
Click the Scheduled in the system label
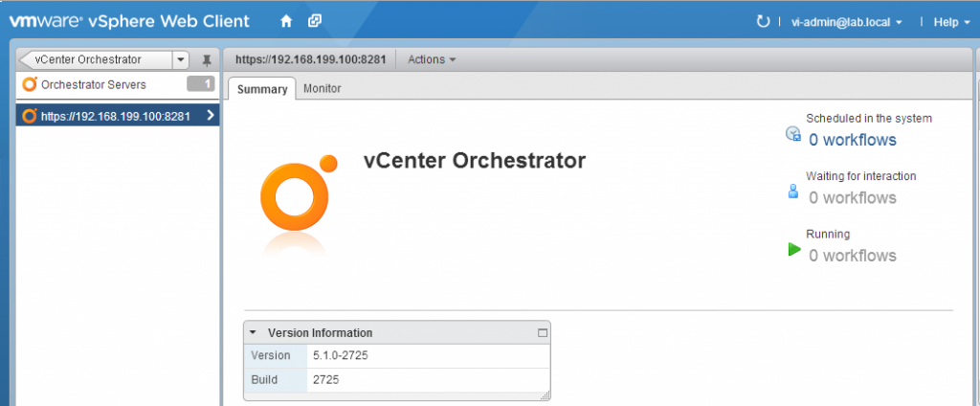tap(869, 118)
